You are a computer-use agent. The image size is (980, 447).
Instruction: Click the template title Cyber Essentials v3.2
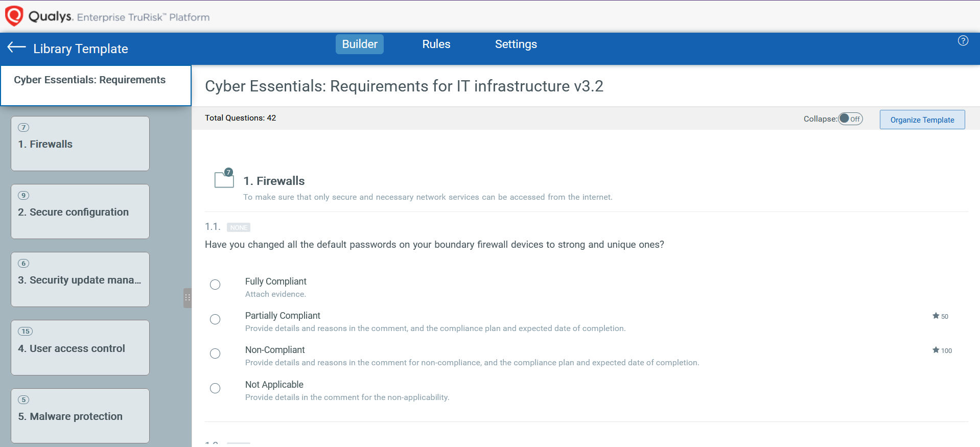(404, 86)
